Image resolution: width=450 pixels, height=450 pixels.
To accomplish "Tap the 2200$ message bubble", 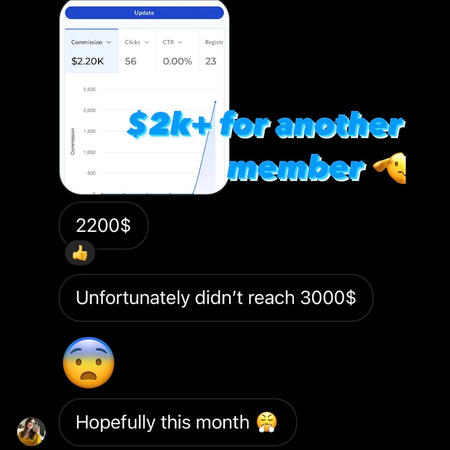I will 104,225.
